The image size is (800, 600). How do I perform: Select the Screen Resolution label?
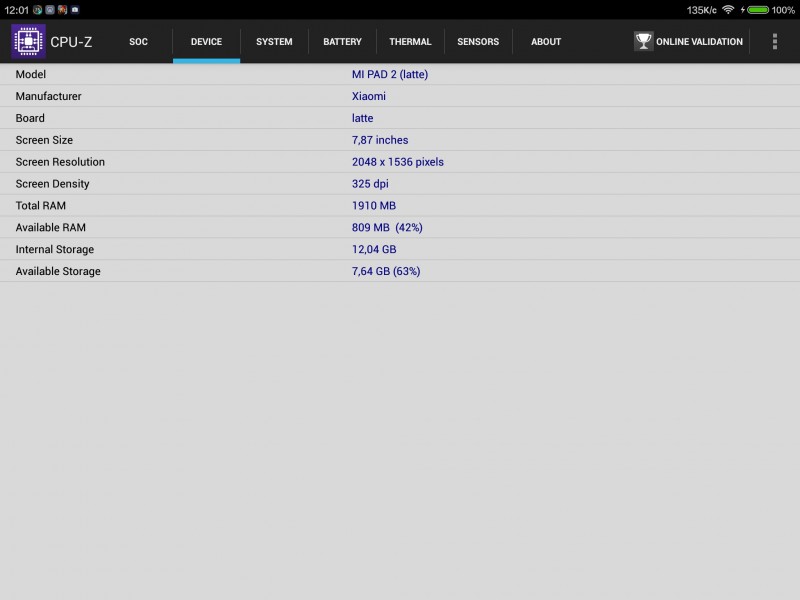click(x=60, y=162)
